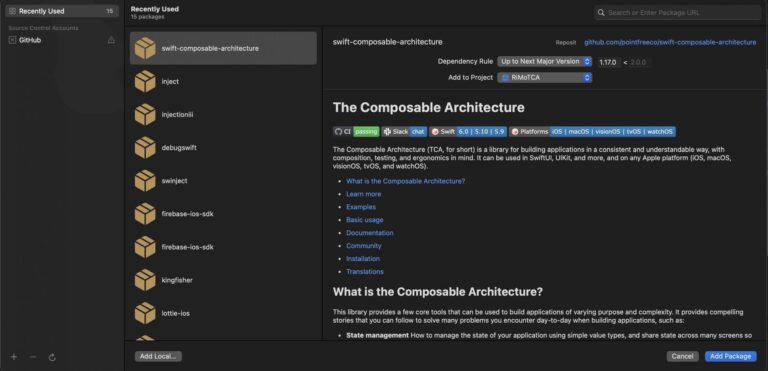
Task: Select Recently Used in the sidebar
Action: click(62, 11)
